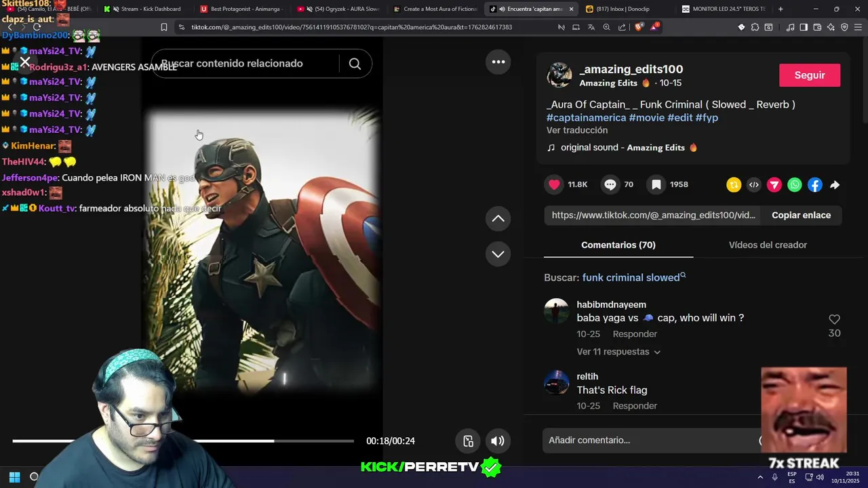This screenshot has width=868, height=488.
Task: Open Brave VPN shield icon
Action: click(x=844, y=27)
